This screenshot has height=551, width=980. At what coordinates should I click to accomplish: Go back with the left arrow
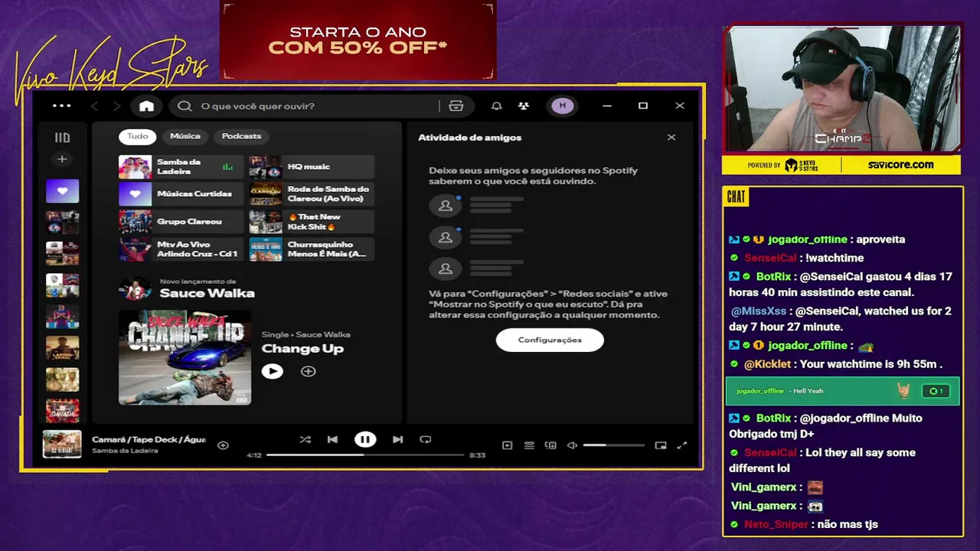click(95, 106)
